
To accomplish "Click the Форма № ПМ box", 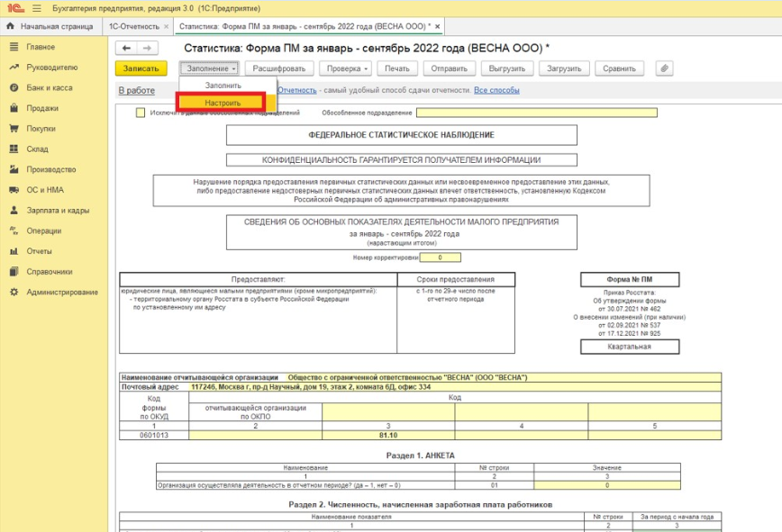I will coord(630,279).
